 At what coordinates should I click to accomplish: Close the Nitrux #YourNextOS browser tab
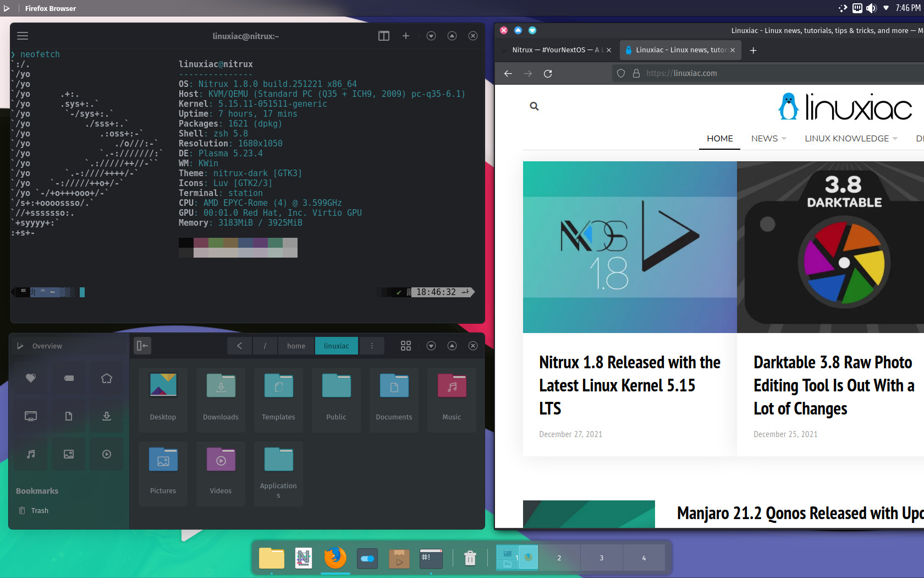click(x=609, y=50)
